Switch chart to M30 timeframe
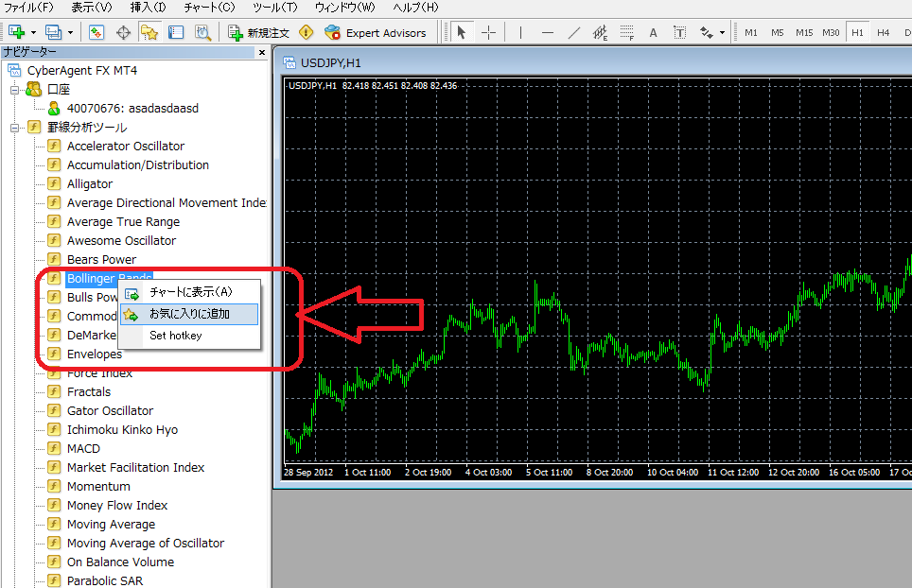 coord(831,32)
